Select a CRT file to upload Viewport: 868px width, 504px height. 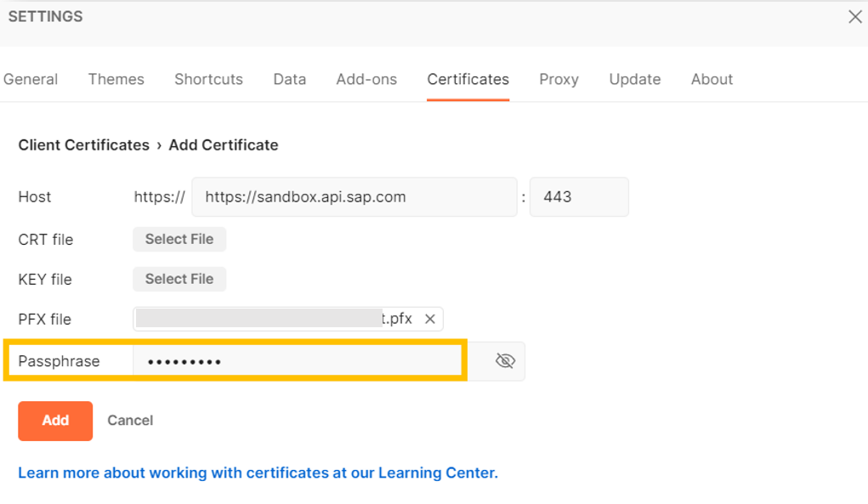pos(179,239)
